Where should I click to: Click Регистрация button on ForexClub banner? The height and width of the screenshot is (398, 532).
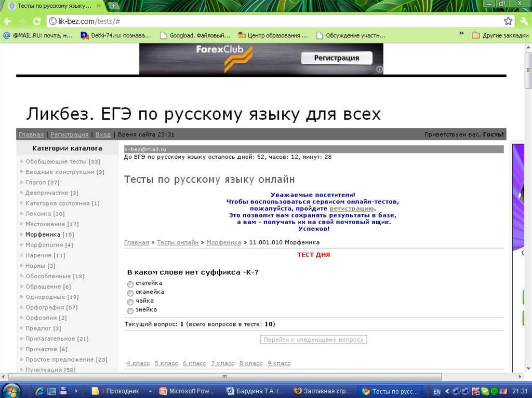337,58
